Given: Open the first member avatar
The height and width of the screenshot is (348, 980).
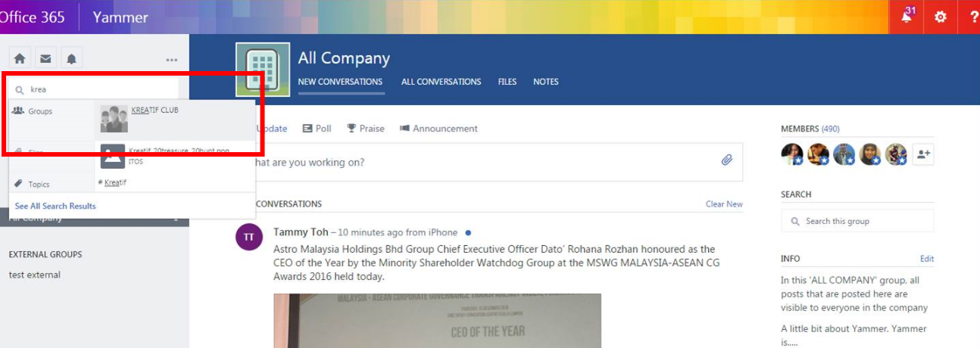Looking at the screenshot, I should click(792, 154).
